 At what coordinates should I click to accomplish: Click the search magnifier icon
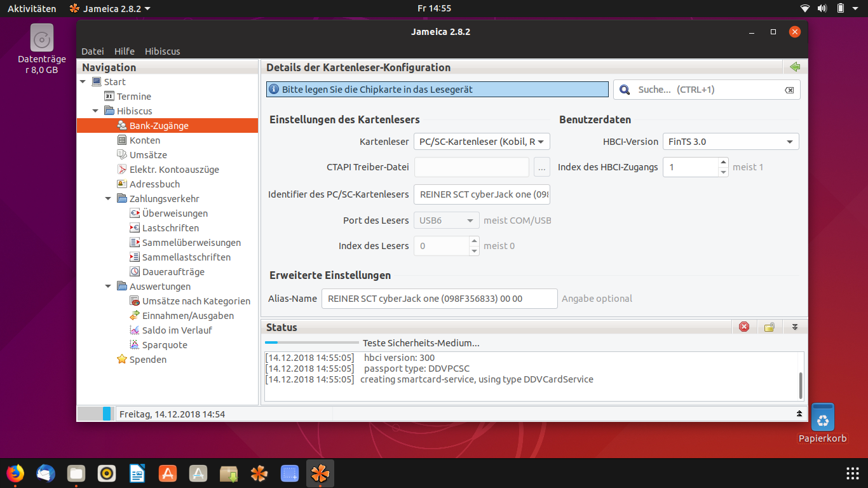click(x=625, y=90)
